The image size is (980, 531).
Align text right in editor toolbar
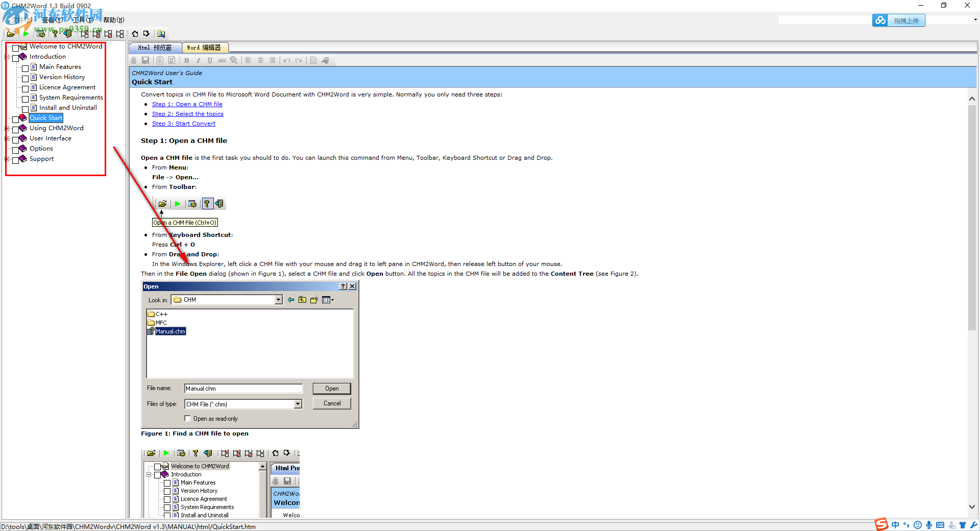pyautogui.click(x=272, y=60)
